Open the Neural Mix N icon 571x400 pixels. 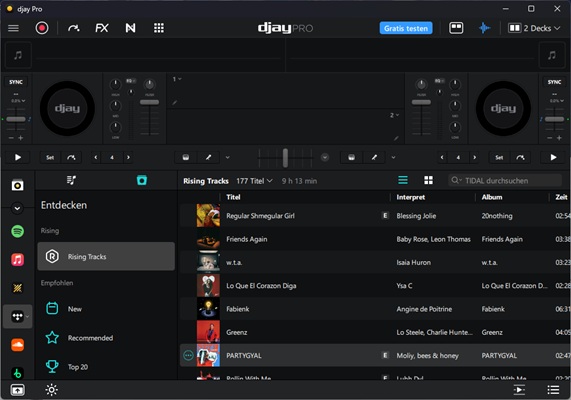(x=130, y=28)
